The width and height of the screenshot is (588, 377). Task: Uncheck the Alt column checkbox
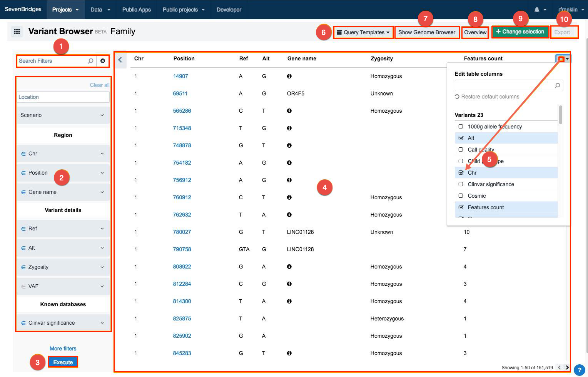[461, 138]
